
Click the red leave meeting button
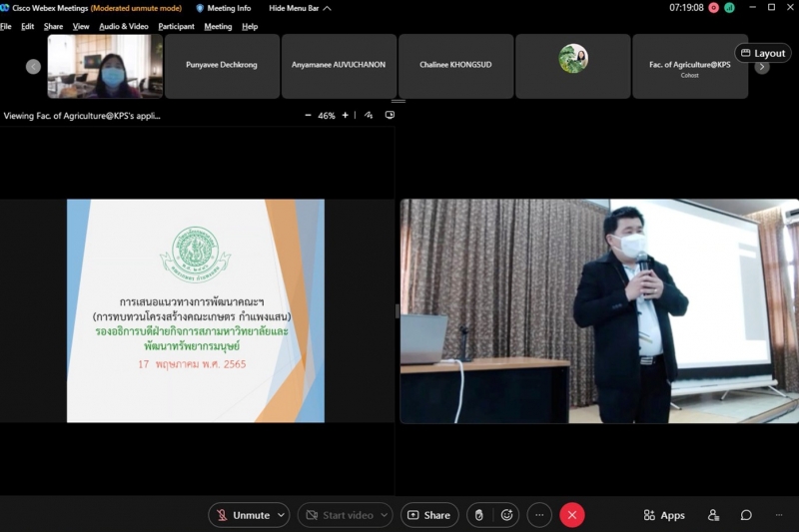[x=571, y=515]
